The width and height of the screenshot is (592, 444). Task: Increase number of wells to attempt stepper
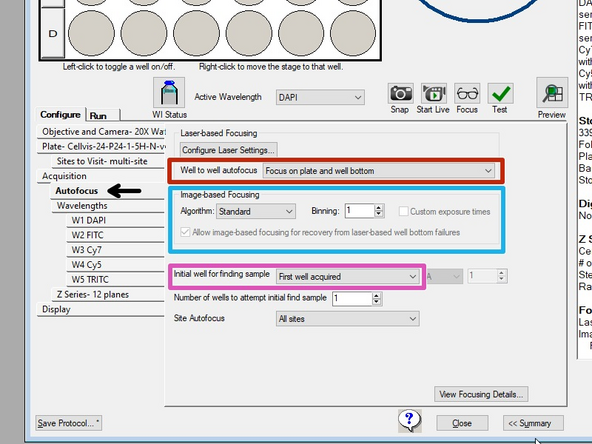(x=376, y=296)
